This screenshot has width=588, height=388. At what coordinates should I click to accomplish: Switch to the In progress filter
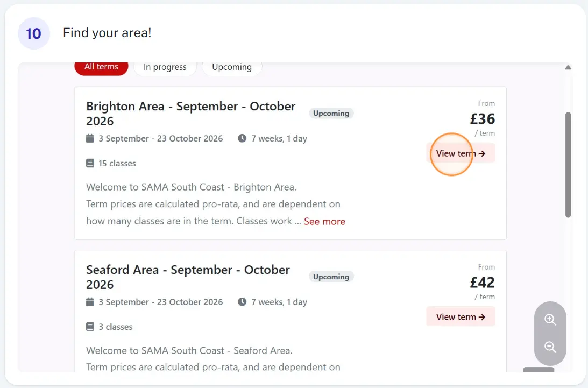[165, 68]
